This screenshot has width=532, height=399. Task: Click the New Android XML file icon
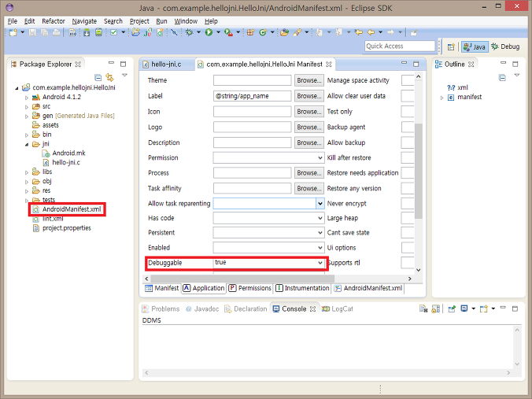(x=160, y=32)
